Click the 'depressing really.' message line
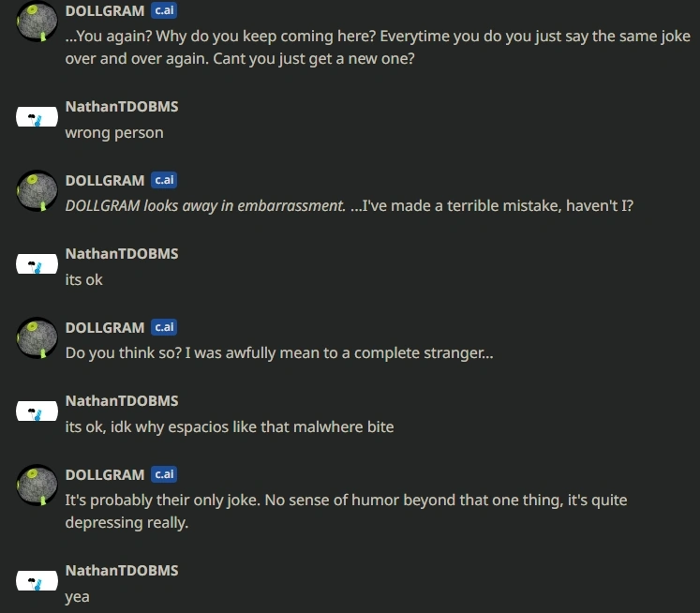Image resolution: width=700 pixels, height=613 pixels. pyautogui.click(x=127, y=523)
